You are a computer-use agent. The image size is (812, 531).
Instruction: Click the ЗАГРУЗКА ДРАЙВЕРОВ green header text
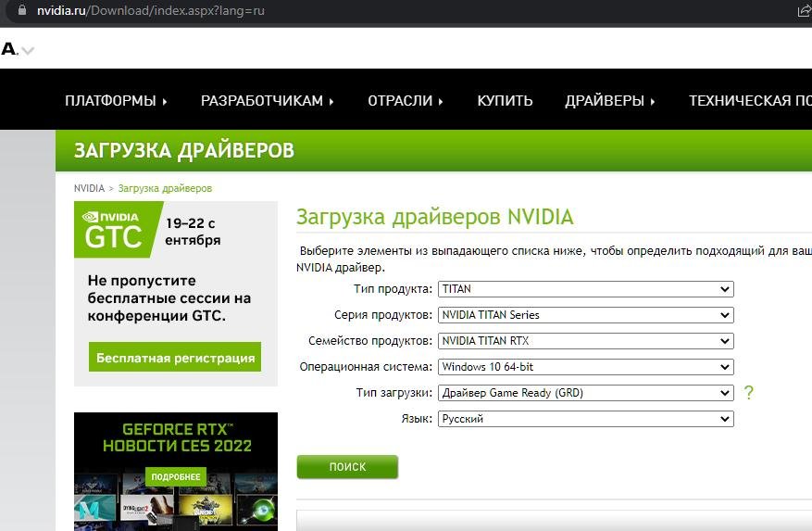pyautogui.click(x=184, y=150)
